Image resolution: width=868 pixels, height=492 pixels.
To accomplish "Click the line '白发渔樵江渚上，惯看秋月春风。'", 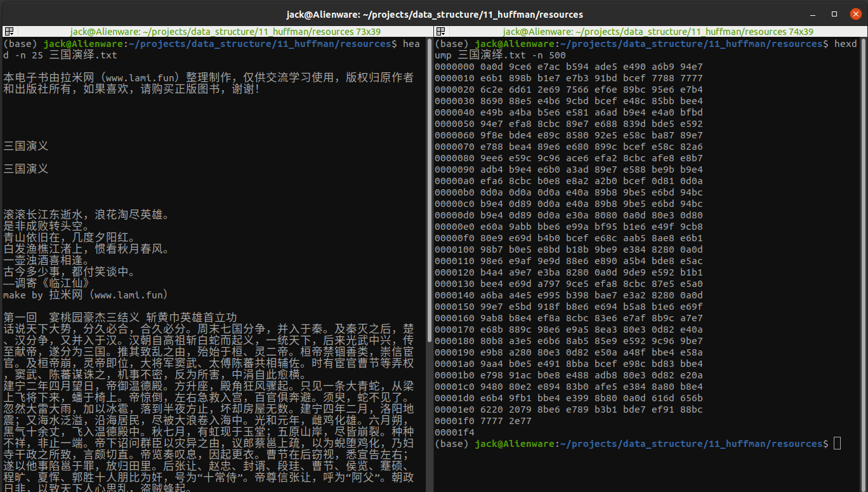I will [86, 249].
